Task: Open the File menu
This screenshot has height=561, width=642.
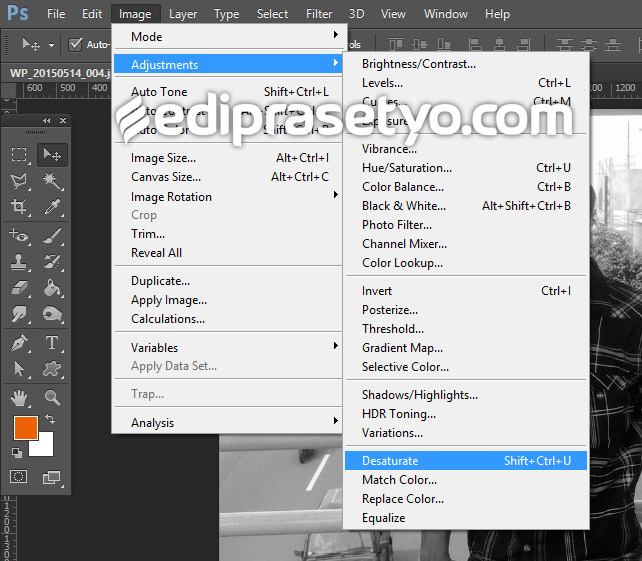Action: (56, 14)
